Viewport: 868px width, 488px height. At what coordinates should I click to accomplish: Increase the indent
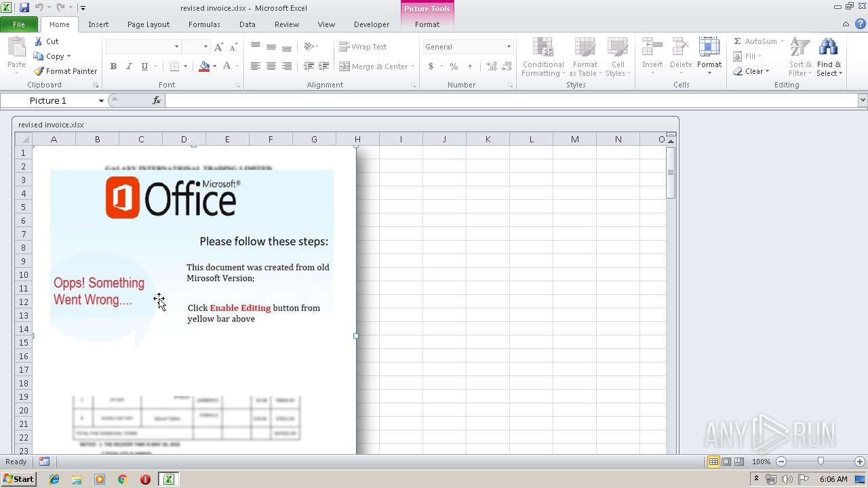[x=324, y=66]
